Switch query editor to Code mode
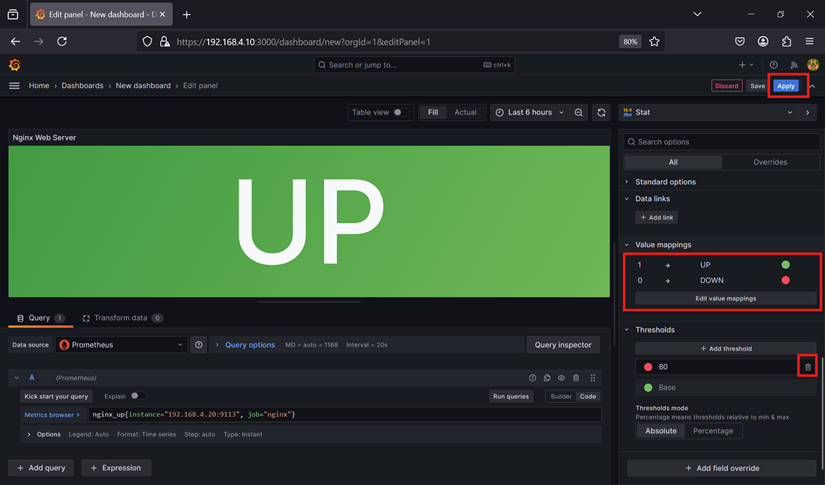This screenshot has height=485, width=825. tap(588, 397)
